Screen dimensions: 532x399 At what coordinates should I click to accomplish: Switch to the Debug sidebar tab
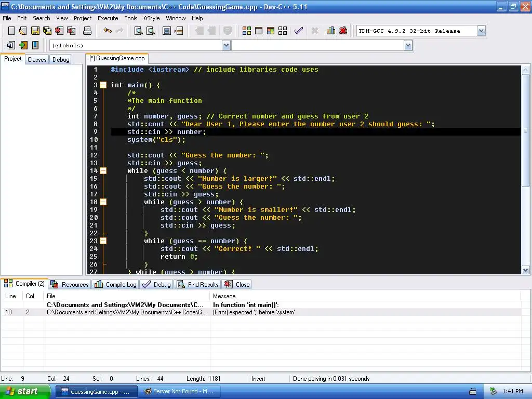coord(61,60)
